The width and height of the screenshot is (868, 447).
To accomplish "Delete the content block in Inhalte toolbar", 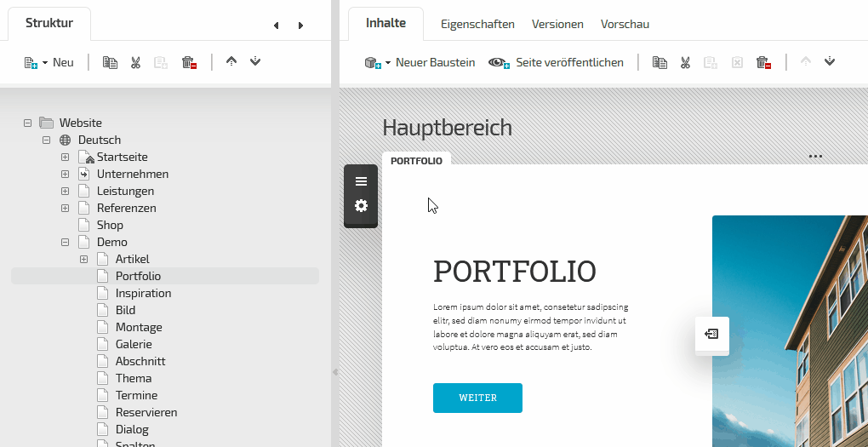I will click(x=763, y=62).
